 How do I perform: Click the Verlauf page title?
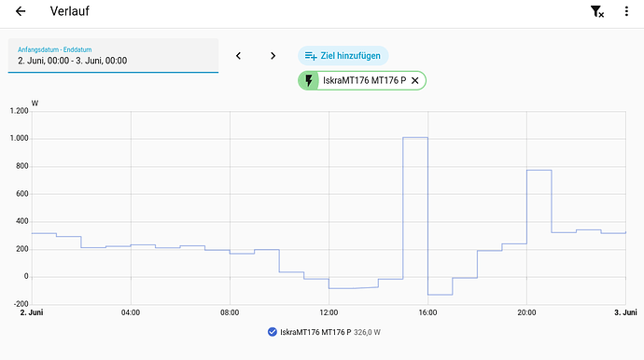(x=69, y=11)
